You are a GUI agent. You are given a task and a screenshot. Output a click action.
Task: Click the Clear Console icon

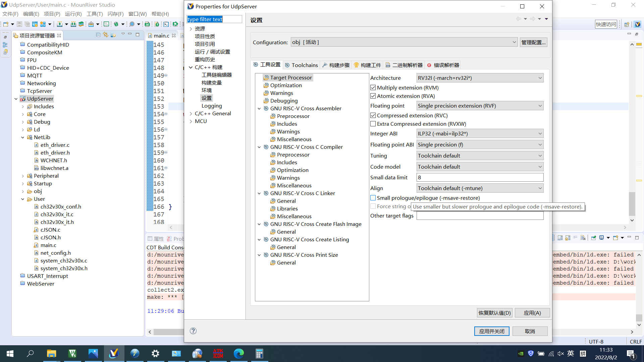(583, 238)
